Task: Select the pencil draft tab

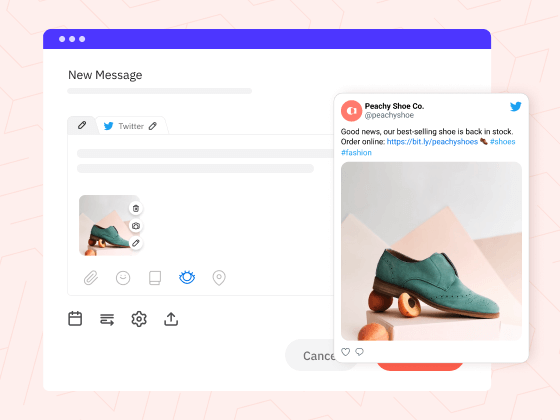Action: tap(82, 125)
